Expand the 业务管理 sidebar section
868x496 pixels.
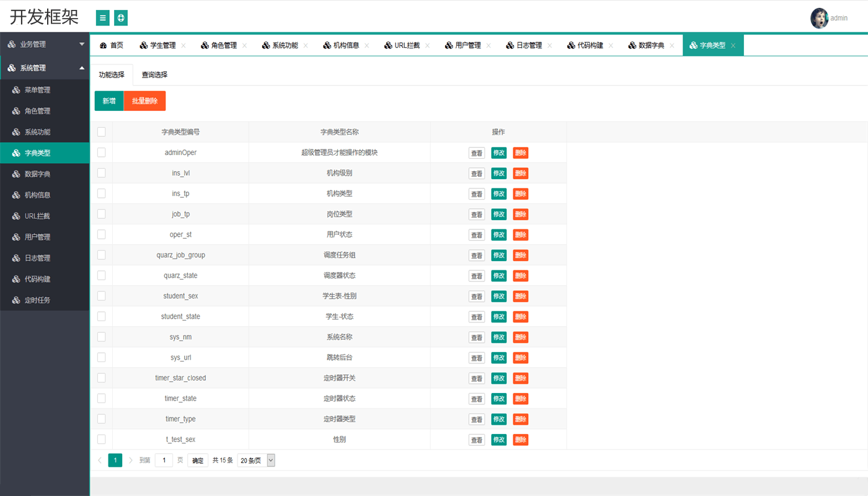pos(45,44)
